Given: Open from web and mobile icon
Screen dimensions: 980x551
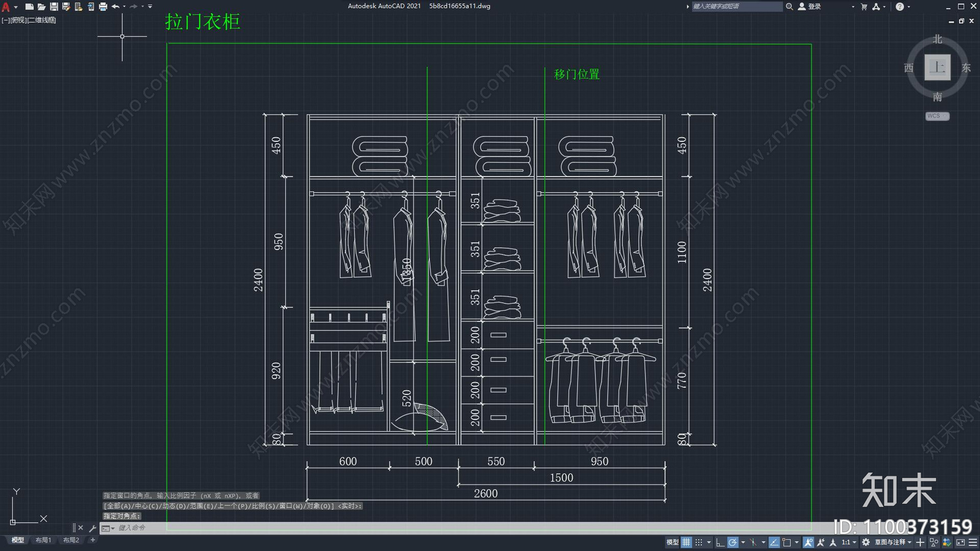Looking at the screenshot, I should (78, 7).
